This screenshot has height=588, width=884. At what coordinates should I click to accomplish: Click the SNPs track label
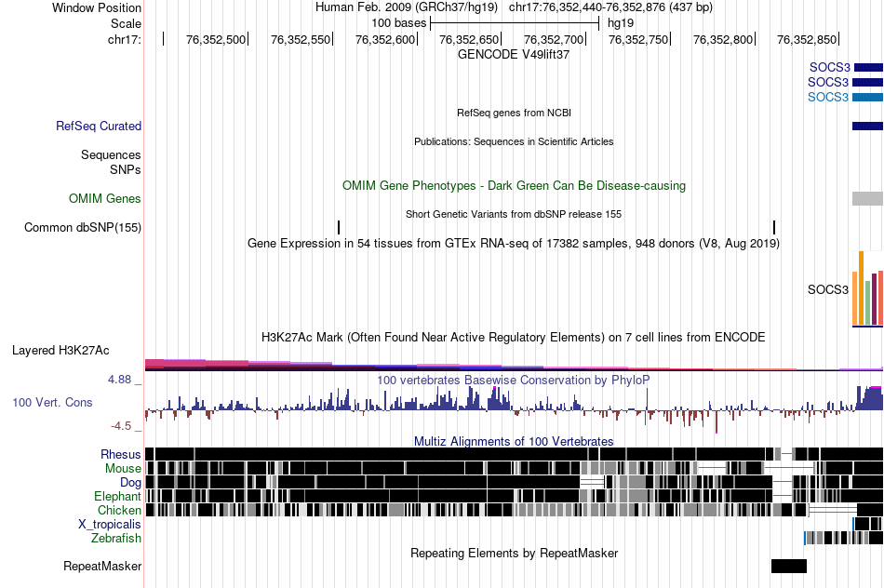[x=126, y=169]
